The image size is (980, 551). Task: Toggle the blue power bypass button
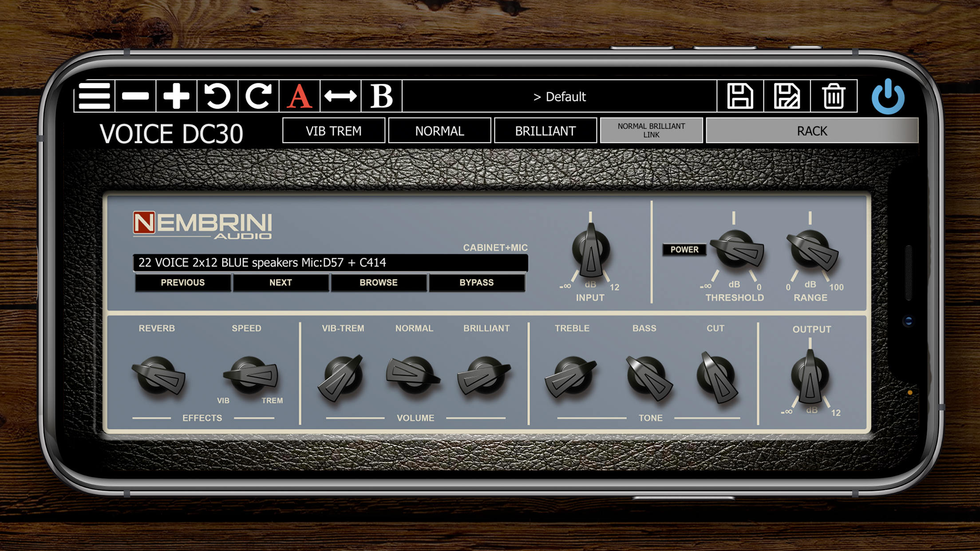tap(888, 97)
